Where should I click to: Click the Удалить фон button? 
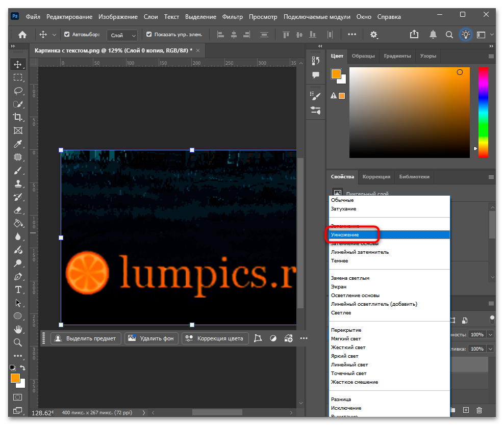152,338
